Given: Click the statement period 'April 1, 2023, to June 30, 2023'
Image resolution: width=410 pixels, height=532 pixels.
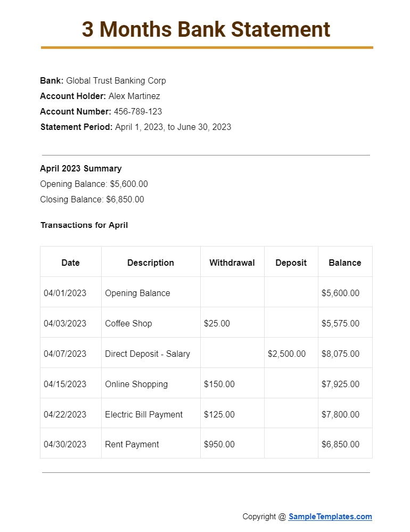Looking at the screenshot, I should pos(173,127).
